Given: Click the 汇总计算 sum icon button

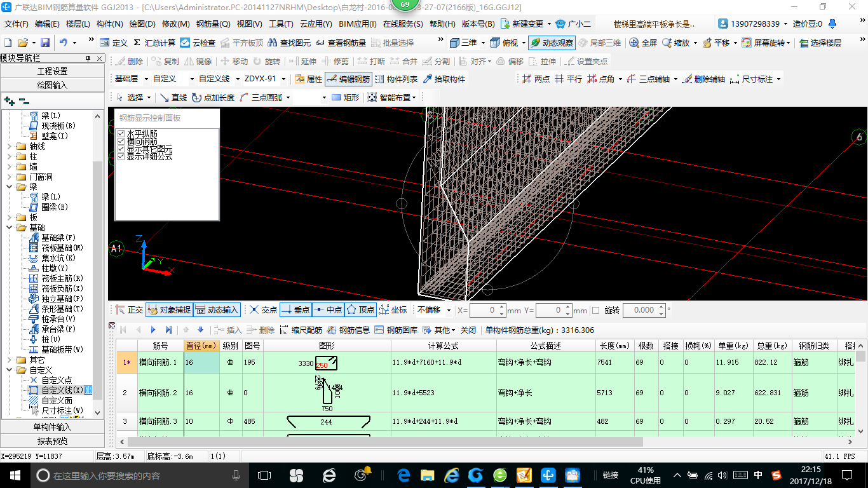Looking at the screenshot, I should (154, 43).
